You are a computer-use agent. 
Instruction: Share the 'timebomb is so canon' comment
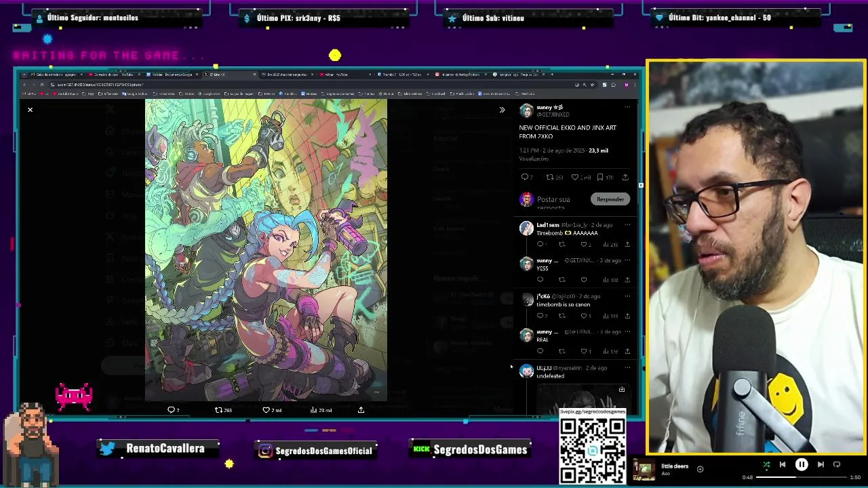(627, 316)
